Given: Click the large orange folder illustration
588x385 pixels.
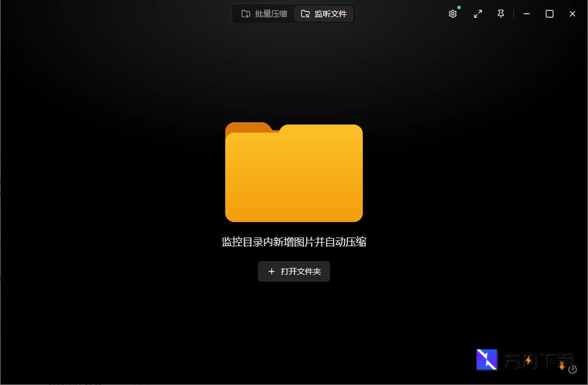Looking at the screenshot, I should pos(294,172).
